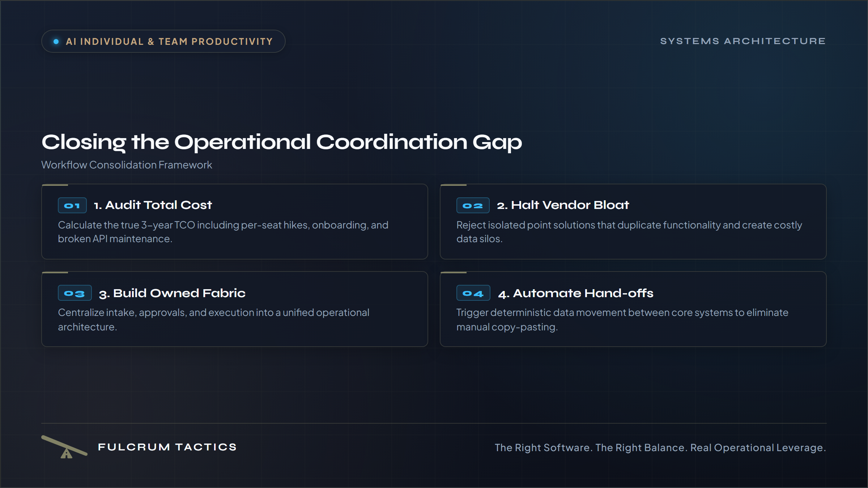Click the text about centralizing intake and approvals
The height and width of the screenshot is (488, 868).
click(x=214, y=320)
